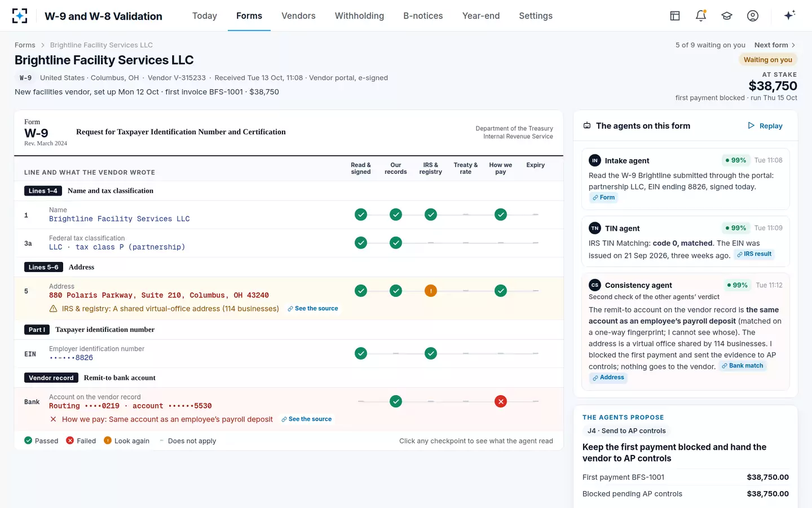Open the notifications bell
812x508 pixels.
coord(701,16)
